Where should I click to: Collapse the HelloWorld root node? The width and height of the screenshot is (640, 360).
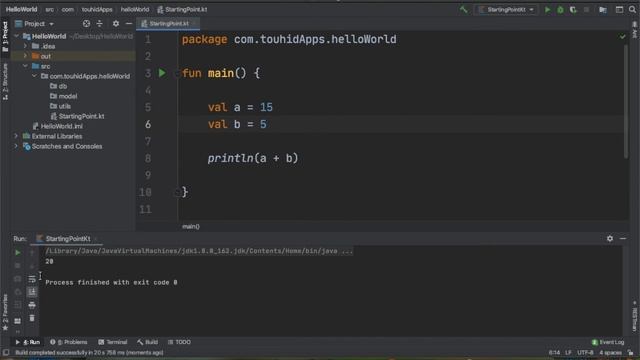tap(16, 36)
